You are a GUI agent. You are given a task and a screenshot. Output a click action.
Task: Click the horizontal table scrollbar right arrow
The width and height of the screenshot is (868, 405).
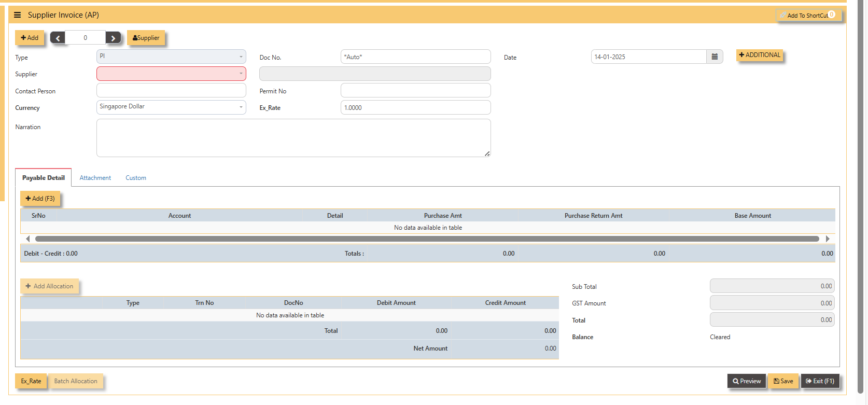click(x=828, y=239)
